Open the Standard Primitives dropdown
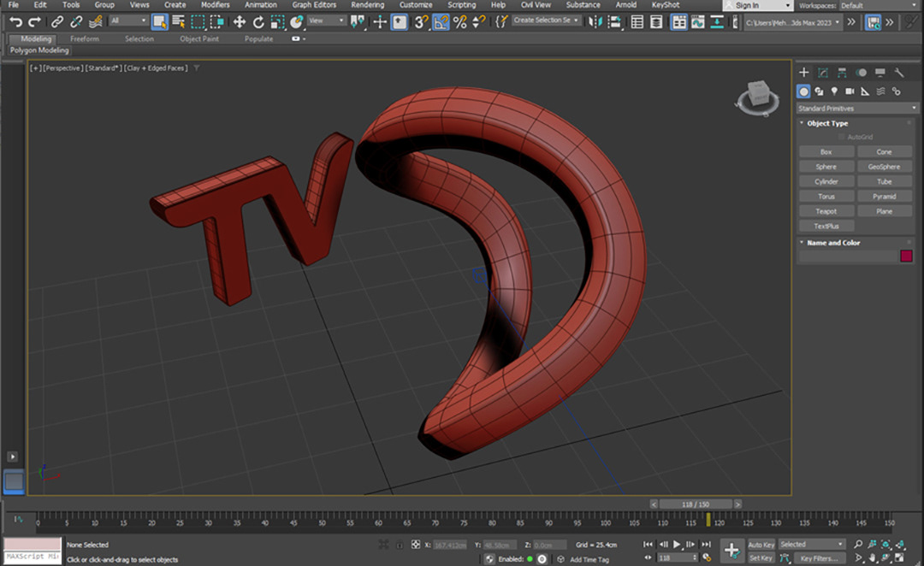 857,109
